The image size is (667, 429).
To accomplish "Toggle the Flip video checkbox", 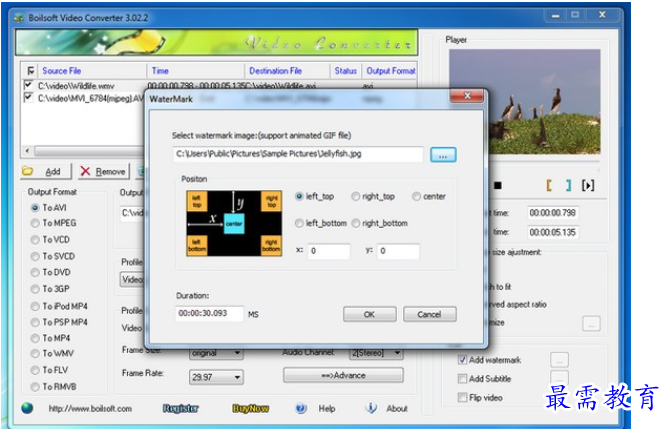I will [462, 398].
